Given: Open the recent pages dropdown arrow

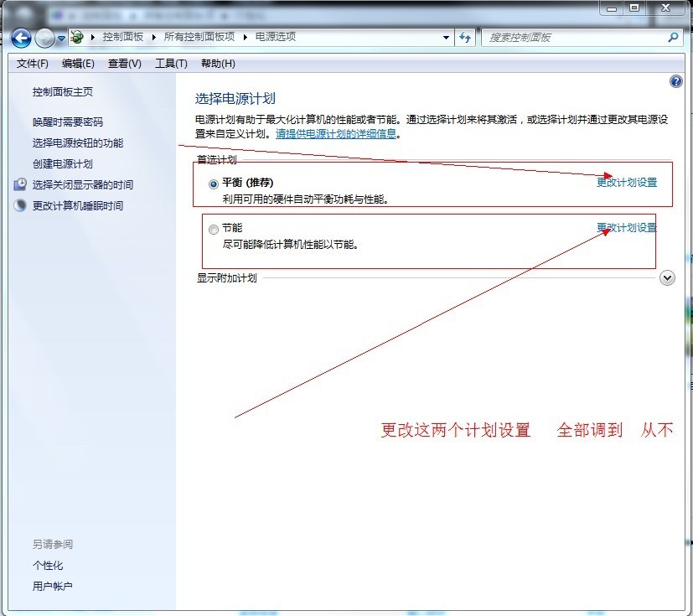Looking at the screenshot, I should click(x=61, y=39).
